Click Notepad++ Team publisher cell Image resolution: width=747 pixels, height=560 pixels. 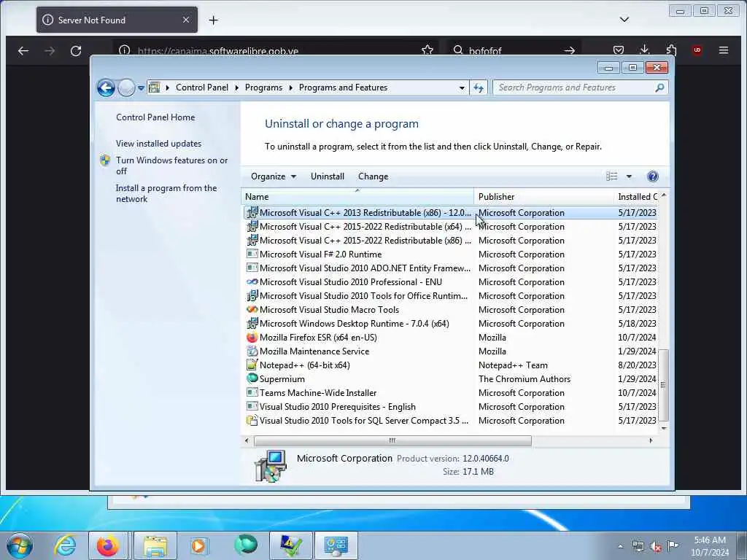click(x=513, y=365)
